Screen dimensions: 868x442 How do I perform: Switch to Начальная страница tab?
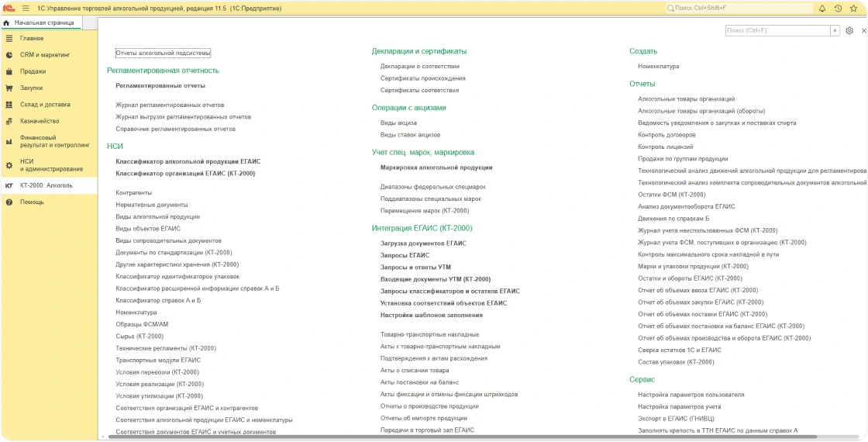(43, 22)
